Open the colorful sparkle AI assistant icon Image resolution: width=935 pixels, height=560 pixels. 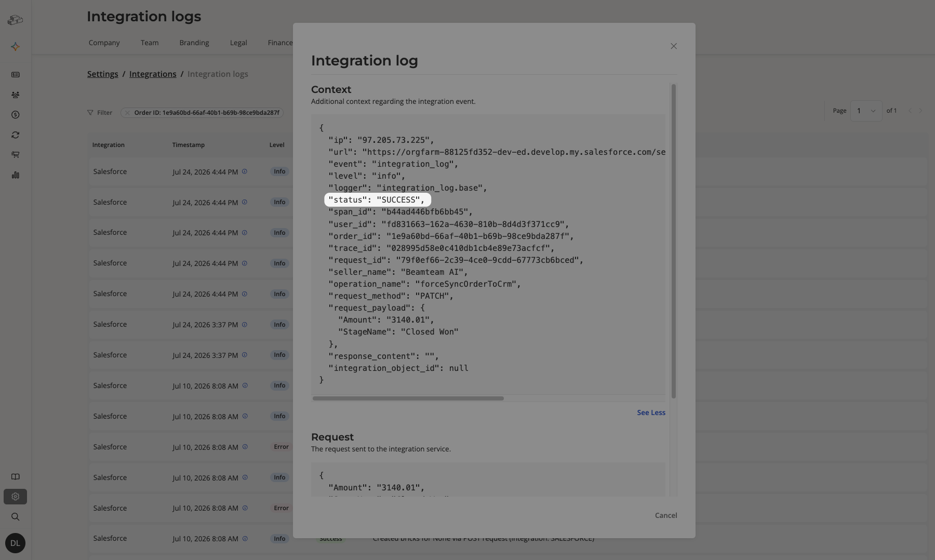pyautogui.click(x=15, y=47)
